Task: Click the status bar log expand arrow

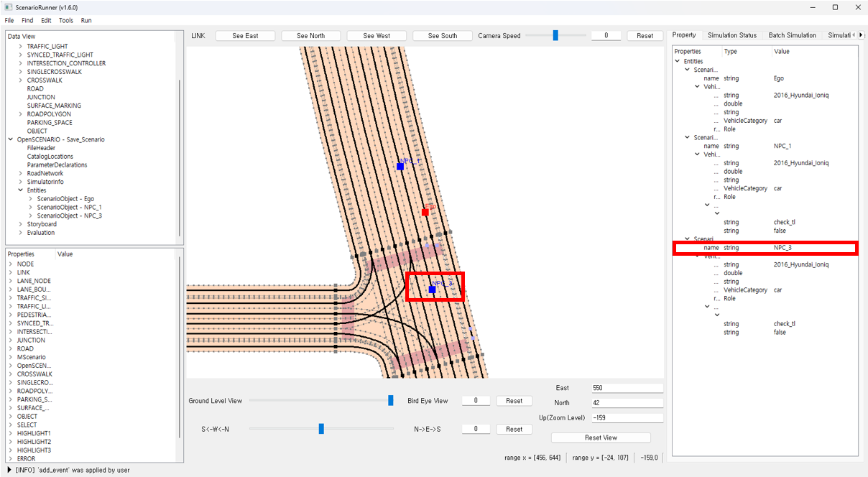Action: click(9, 470)
